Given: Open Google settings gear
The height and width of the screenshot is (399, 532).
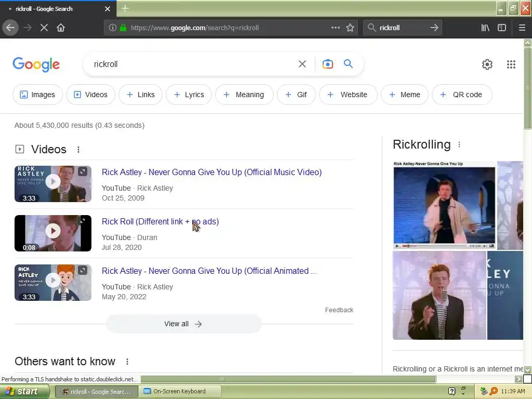Looking at the screenshot, I should 487,64.
